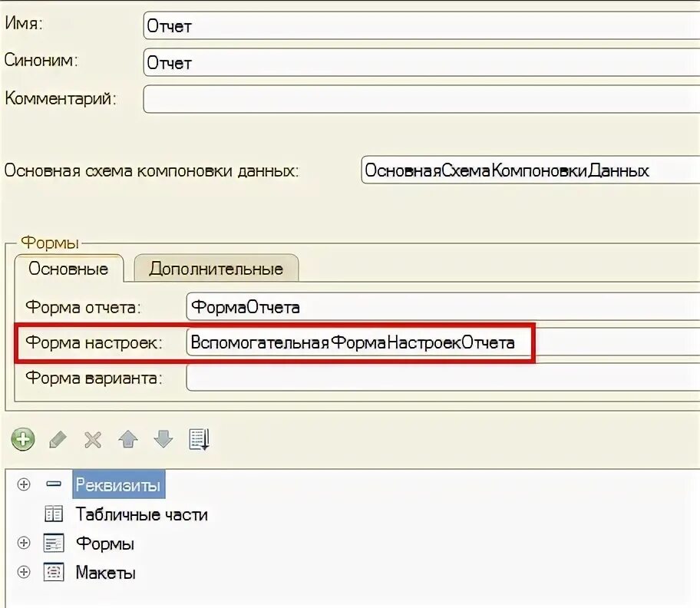Click the Формы tree node icon
Screen dimensions: 700x608
click(x=54, y=543)
